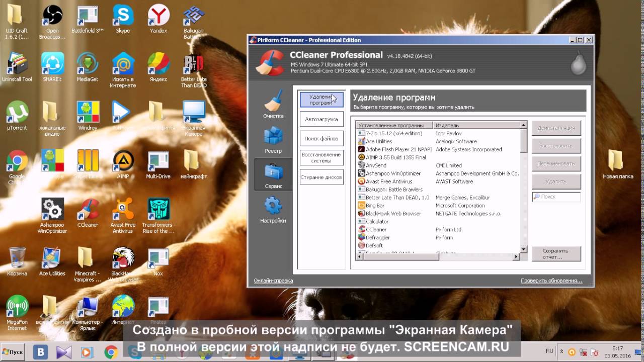Open the SHAREit desktop icon
Viewport: 644px width, 362px height.
52,67
